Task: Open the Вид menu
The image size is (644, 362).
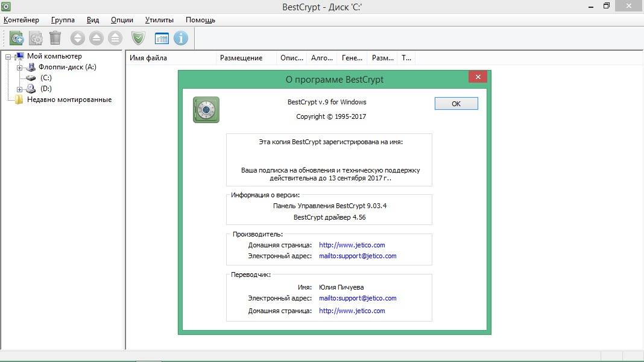Action: [x=93, y=20]
